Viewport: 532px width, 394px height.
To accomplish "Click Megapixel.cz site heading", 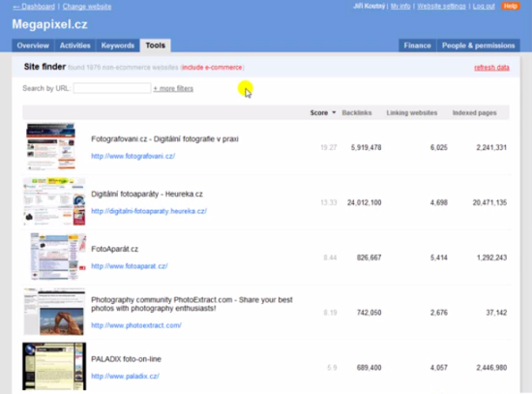I will click(50, 24).
